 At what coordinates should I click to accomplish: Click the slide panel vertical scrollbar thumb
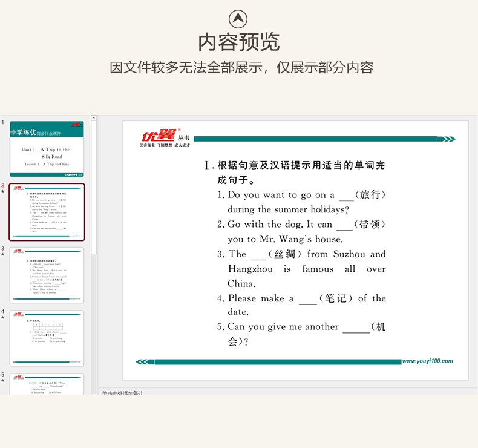(94, 188)
